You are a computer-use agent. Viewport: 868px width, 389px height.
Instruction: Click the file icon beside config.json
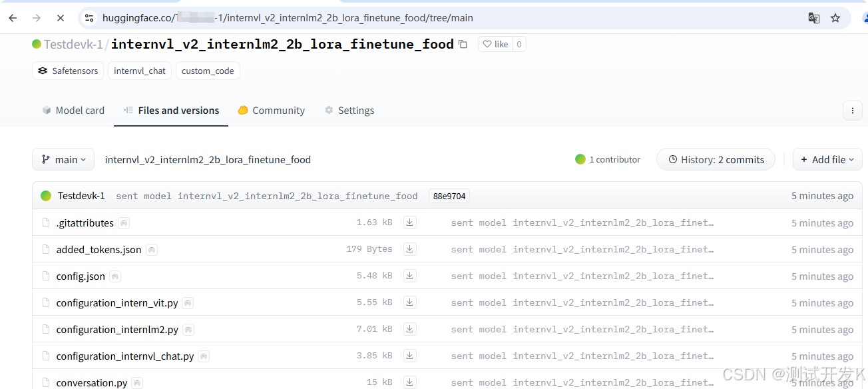coord(46,276)
